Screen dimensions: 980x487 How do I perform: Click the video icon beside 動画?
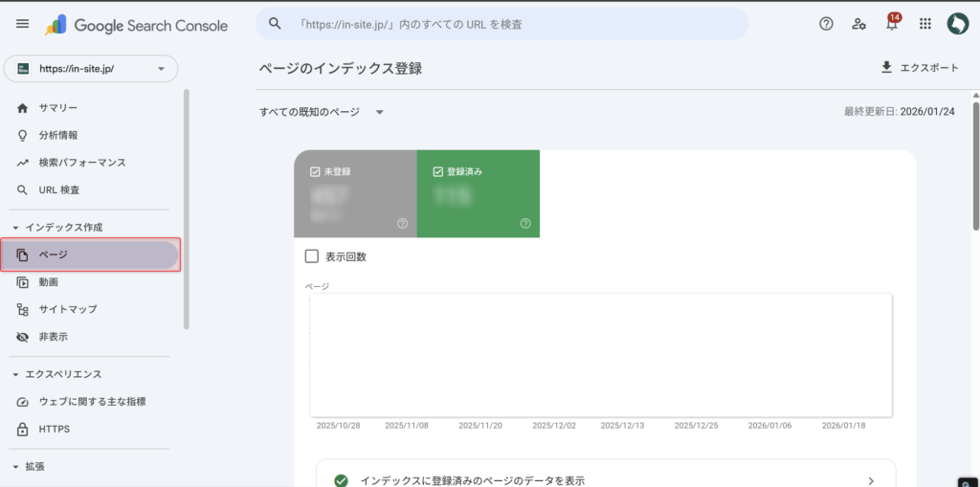tap(23, 282)
